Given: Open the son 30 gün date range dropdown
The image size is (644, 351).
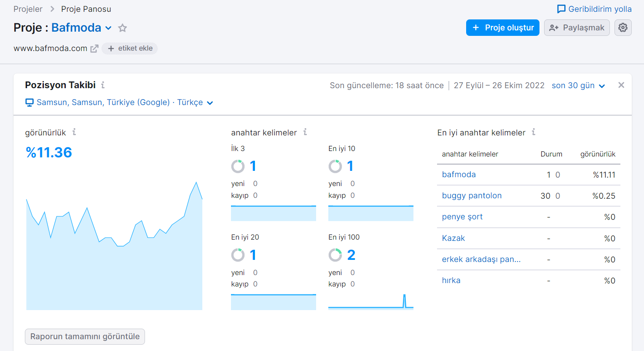Looking at the screenshot, I should (578, 85).
